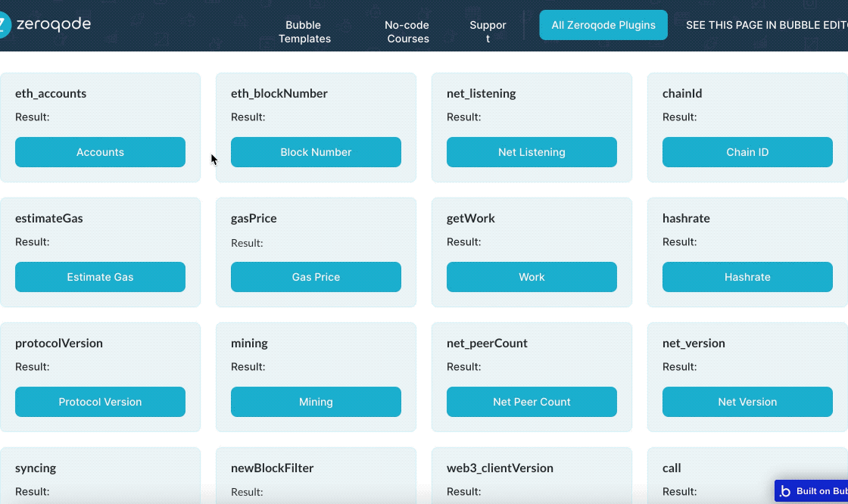Open the Bubble Templates menu
This screenshot has width=848, height=504.
coord(304,32)
